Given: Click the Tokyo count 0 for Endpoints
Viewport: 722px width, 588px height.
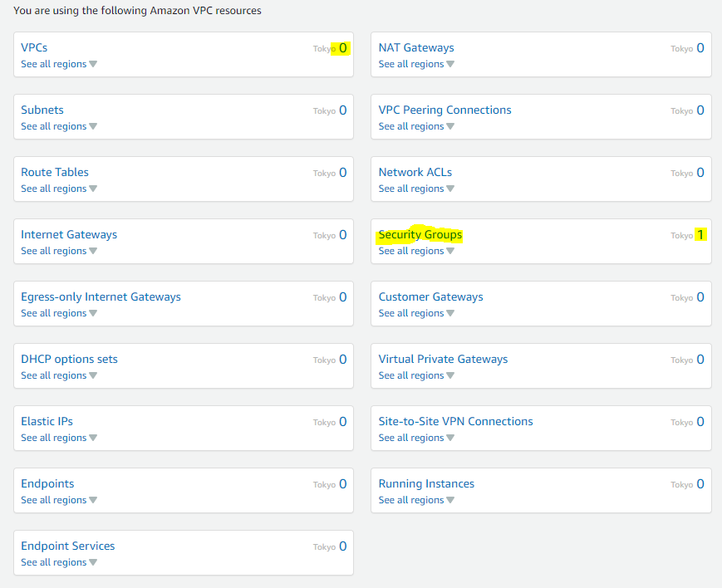Looking at the screenshot, I should pos(343,484).
